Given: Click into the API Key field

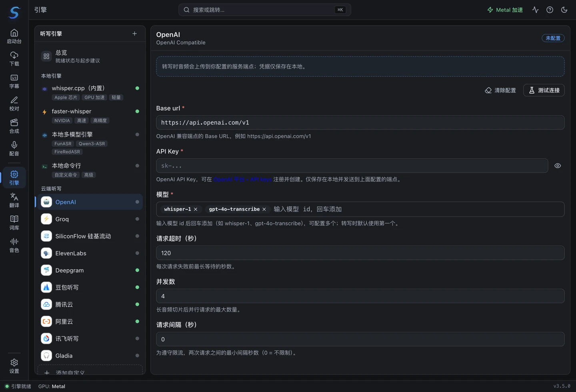Looking at the screenshot, I should click(352, 165).
